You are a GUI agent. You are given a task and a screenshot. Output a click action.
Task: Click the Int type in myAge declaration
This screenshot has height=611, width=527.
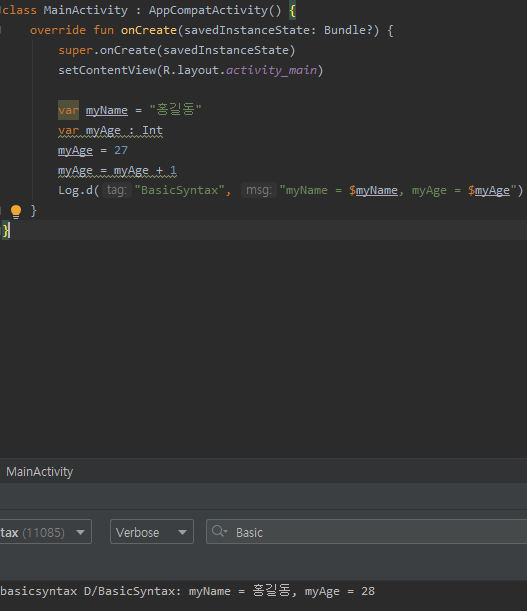[x=152, y=130]
